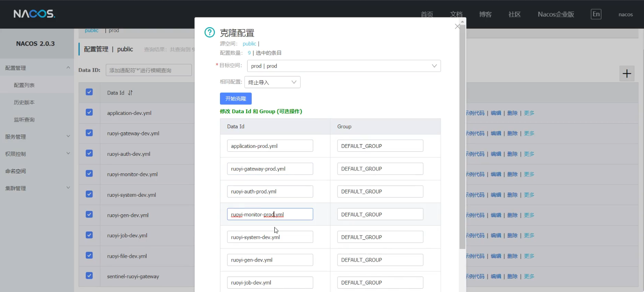The width and height of the screenshot is (644, 292).
Task: Uncheck the ruoyi-job-dev.yml row checkbox
Action: click(89, 235)
